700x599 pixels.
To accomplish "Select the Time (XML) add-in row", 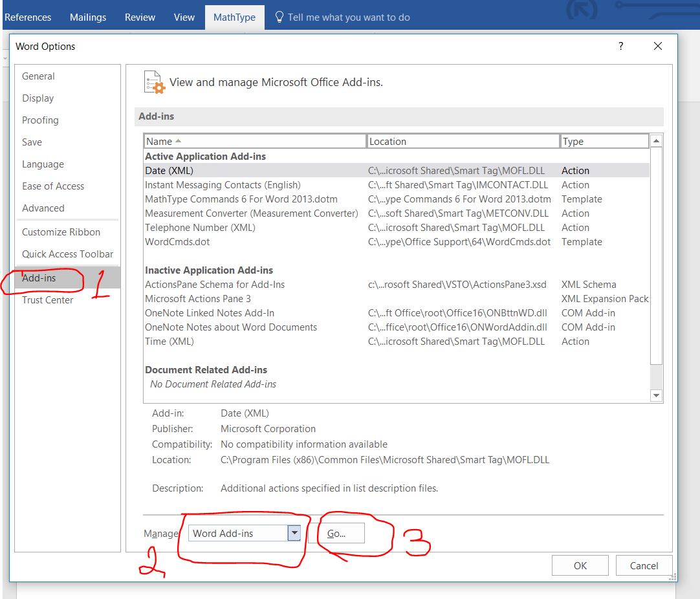I will tap(397, 342).
